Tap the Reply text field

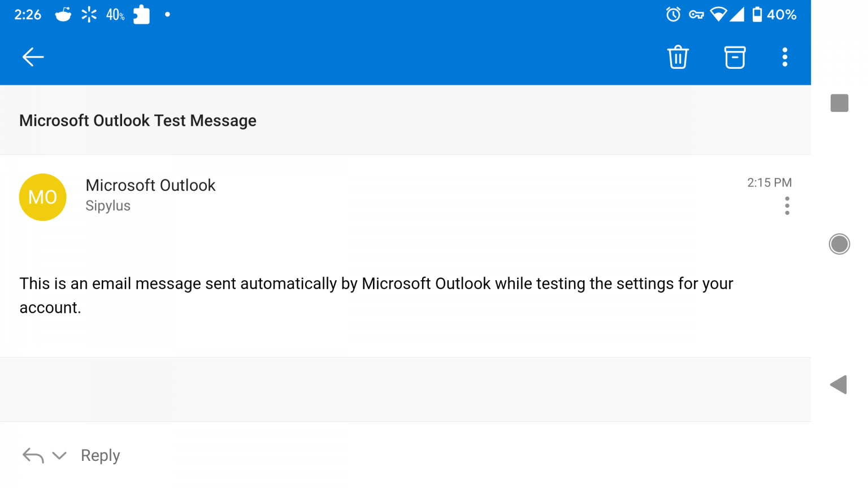pyautogui.click(x=101, y=455)
